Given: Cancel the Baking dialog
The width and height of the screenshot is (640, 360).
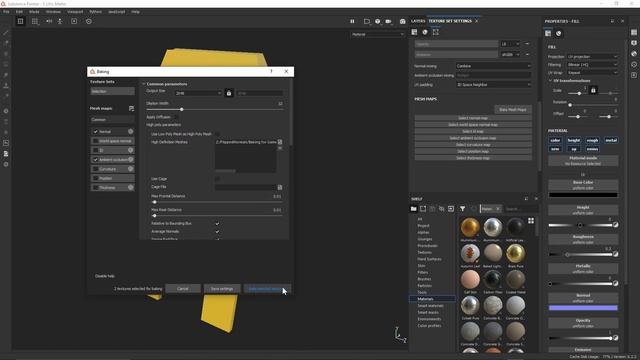Looking at the screenshot, I should tap(182, 289).
